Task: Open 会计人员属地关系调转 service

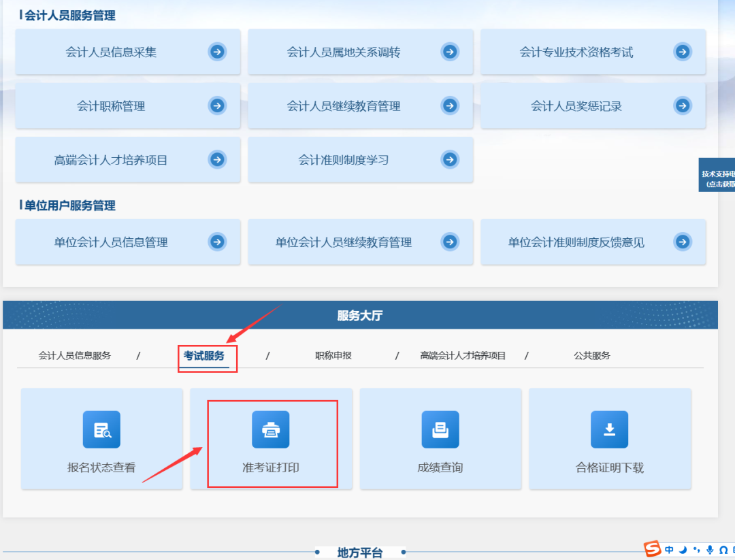Action: (x=361, y=52)
